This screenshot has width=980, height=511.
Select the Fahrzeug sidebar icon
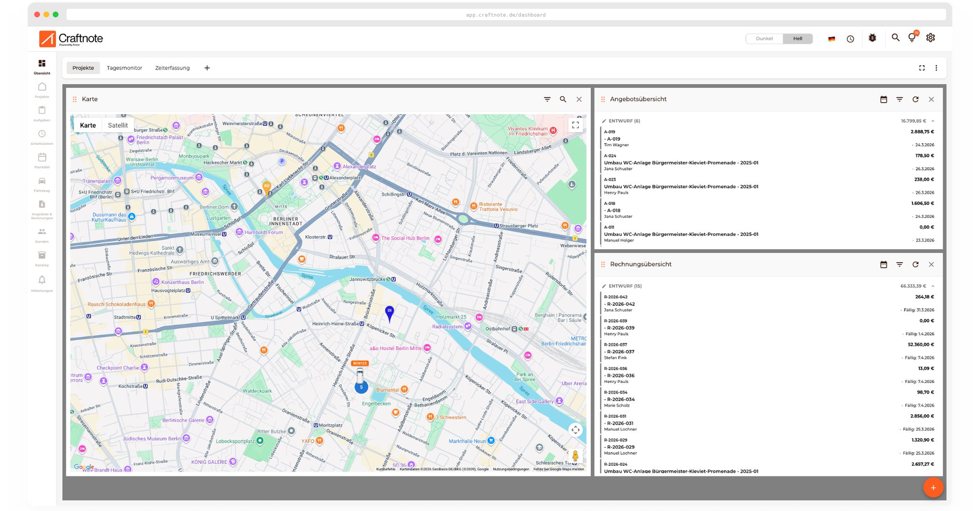pyautogui.click(x=42, y=183)
